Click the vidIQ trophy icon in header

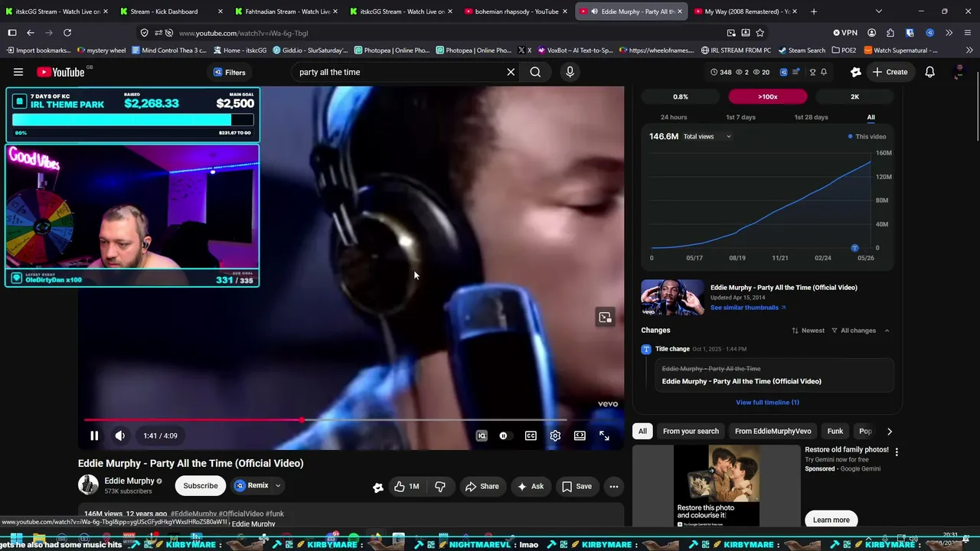point(812,72)
